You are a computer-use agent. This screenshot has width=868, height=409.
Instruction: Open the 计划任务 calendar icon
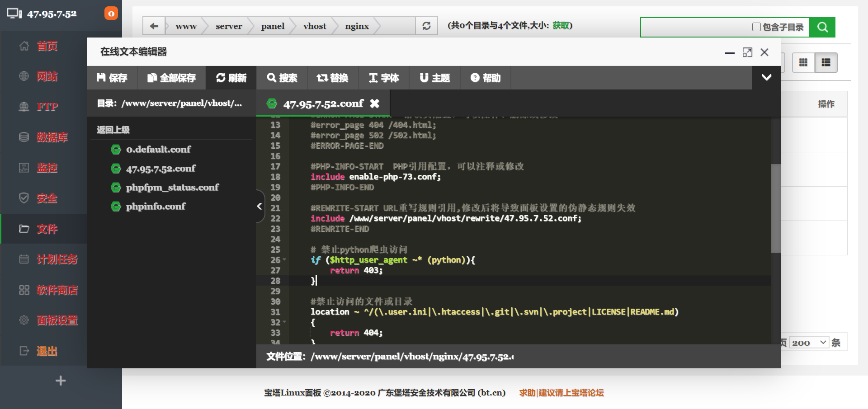24,259
